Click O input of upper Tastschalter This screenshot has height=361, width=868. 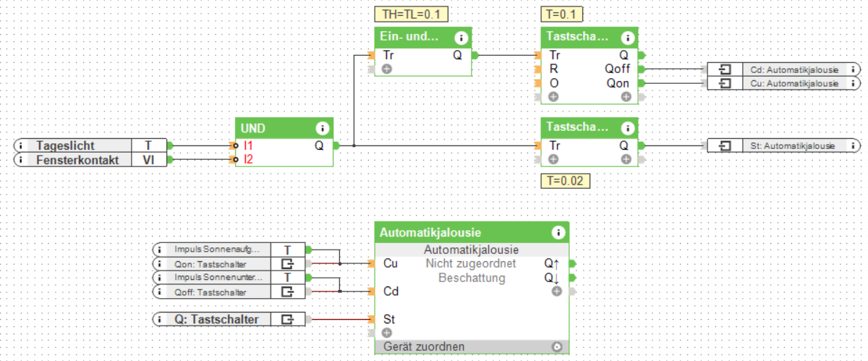[x=553, y=83]
